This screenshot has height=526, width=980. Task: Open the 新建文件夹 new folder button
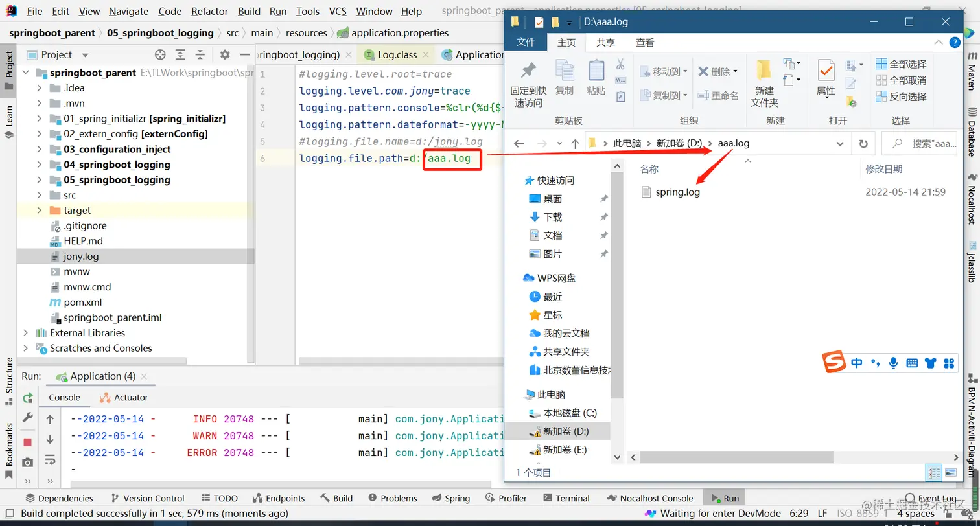(764, 84)
